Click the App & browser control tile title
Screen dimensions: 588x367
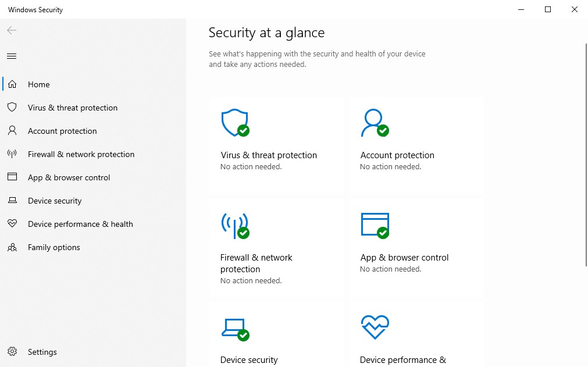pyautogui.click(x=404, y=258)
